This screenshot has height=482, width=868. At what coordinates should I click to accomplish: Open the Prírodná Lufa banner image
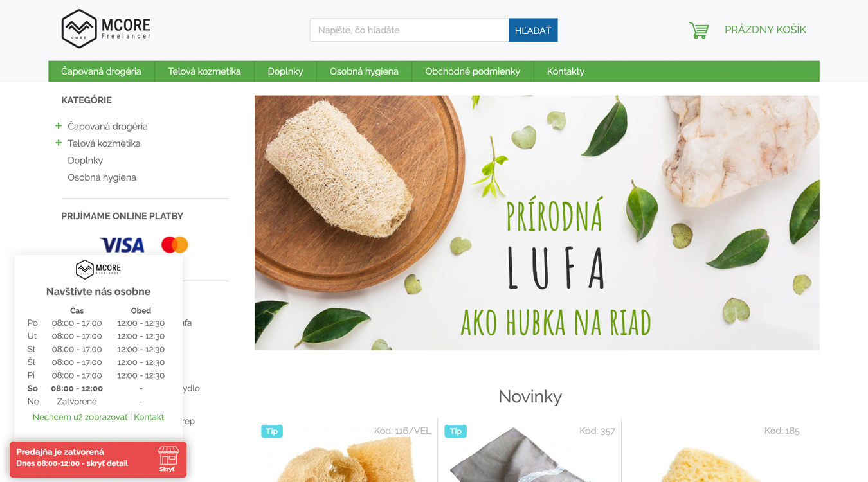537,222
